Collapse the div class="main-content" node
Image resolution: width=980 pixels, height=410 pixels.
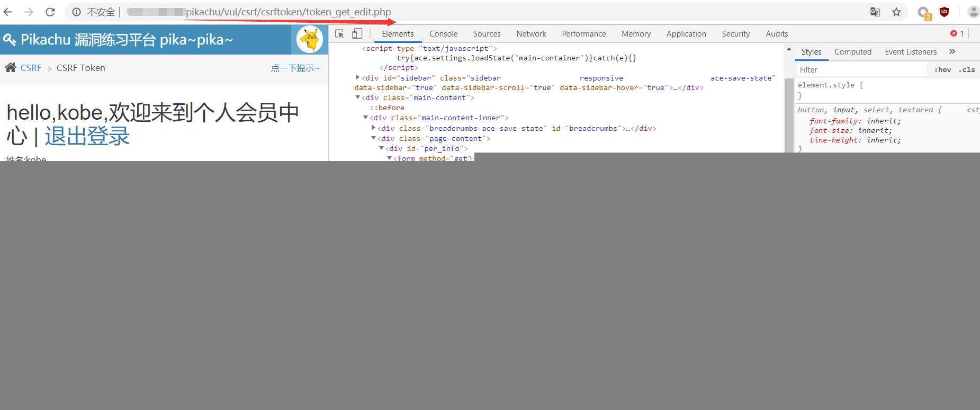[357, 97]
